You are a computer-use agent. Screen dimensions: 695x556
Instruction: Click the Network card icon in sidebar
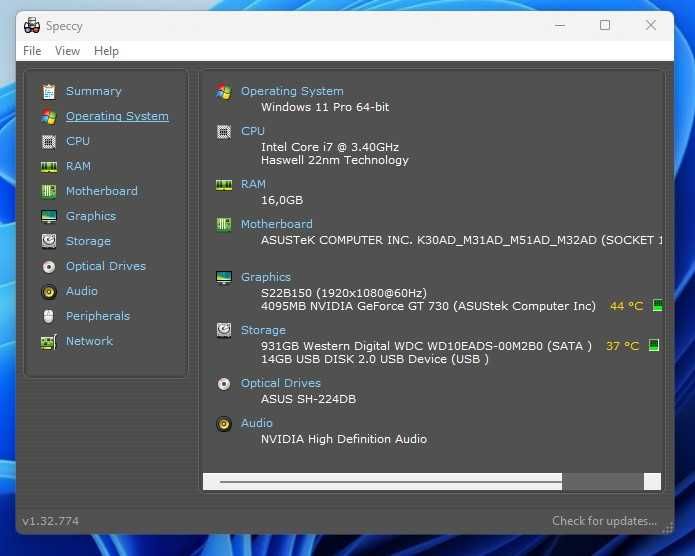(x=49, y=342)
